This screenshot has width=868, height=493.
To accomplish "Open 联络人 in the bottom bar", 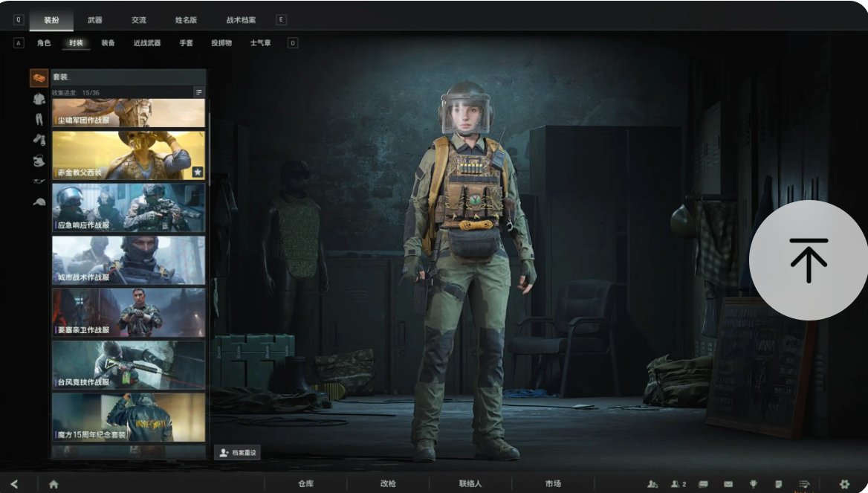I will pyautogui.click(x=470, y=483).
